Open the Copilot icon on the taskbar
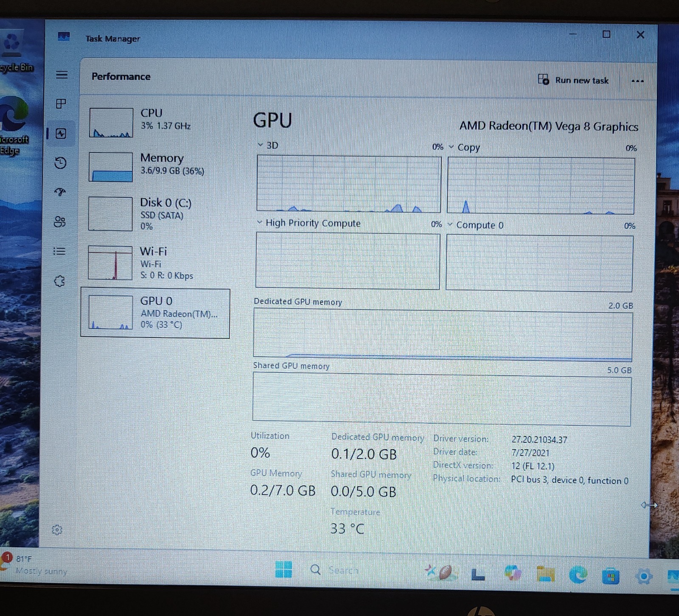The image size is (679, 616). click(x=513, y=574)
